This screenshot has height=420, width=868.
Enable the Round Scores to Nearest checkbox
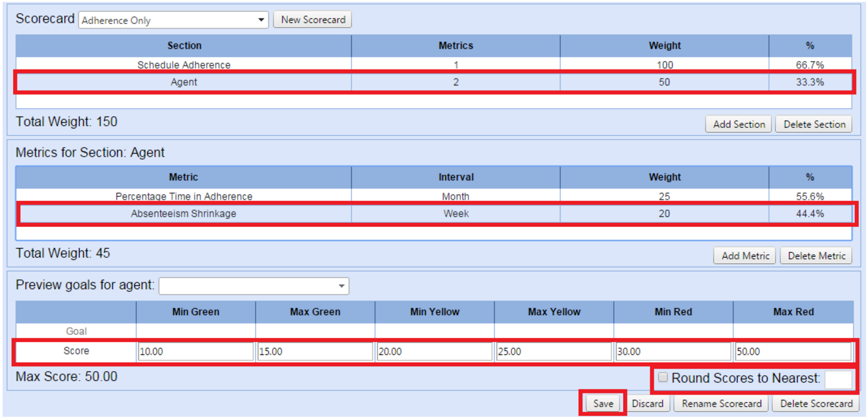(x=663, y=378)
